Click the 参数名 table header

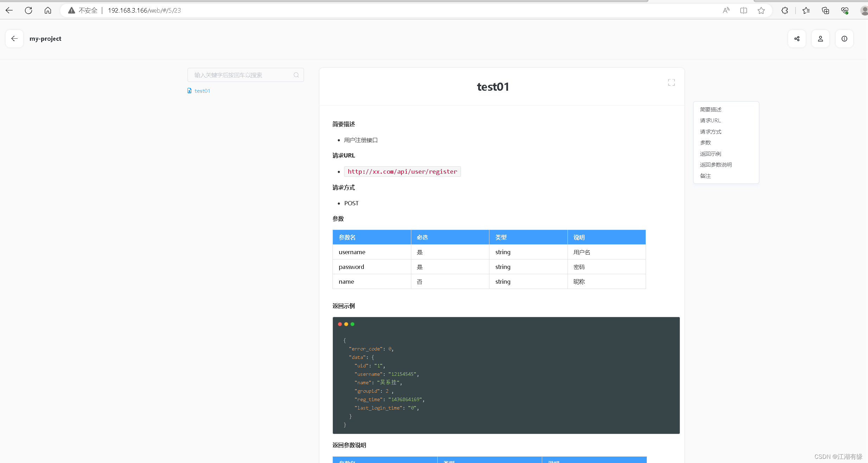point(372,237)
